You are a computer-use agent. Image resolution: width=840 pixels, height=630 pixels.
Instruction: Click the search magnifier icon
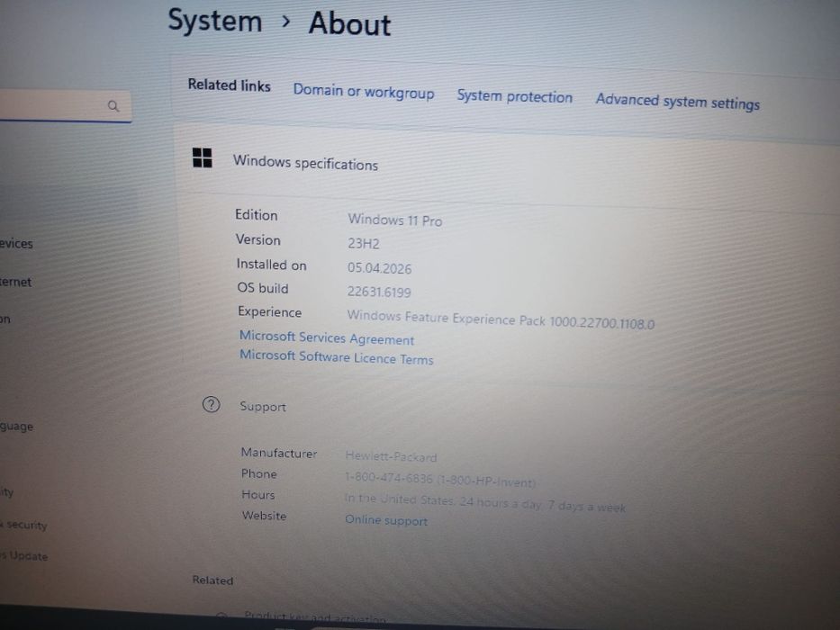pyautogui.click(x=113, y=105)
